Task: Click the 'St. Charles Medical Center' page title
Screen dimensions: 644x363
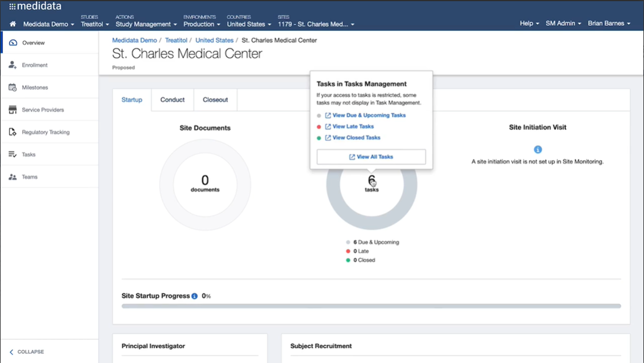Action: pos(187,53)
